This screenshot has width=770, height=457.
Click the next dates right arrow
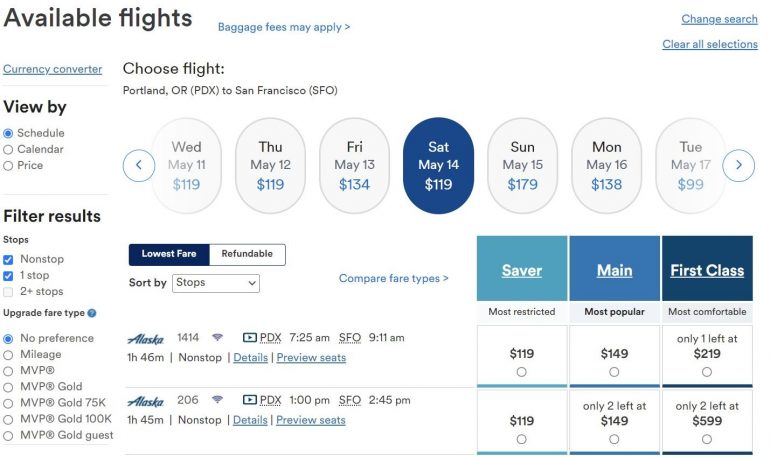point(738,165)
